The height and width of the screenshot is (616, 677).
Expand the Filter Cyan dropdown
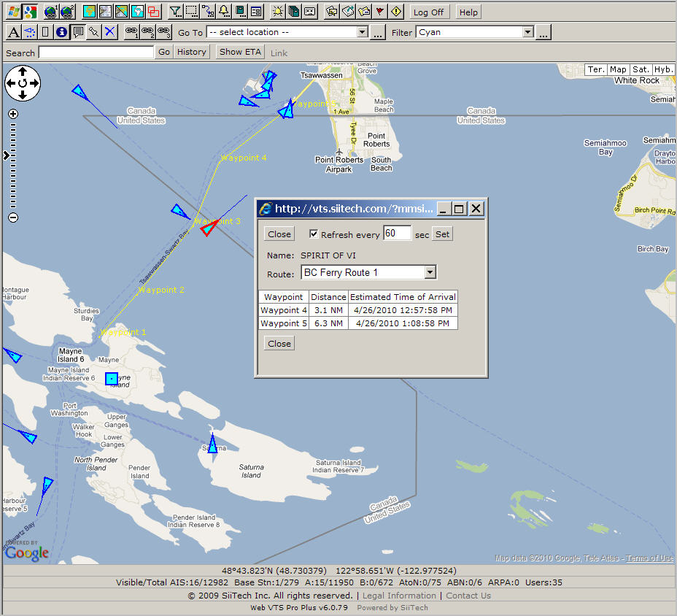pos(527,32)
